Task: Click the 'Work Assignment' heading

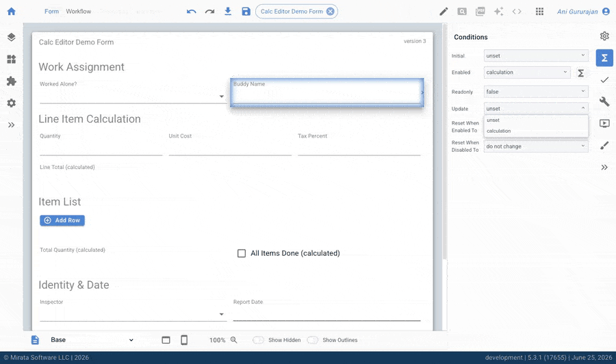Action: click(81, 67)
